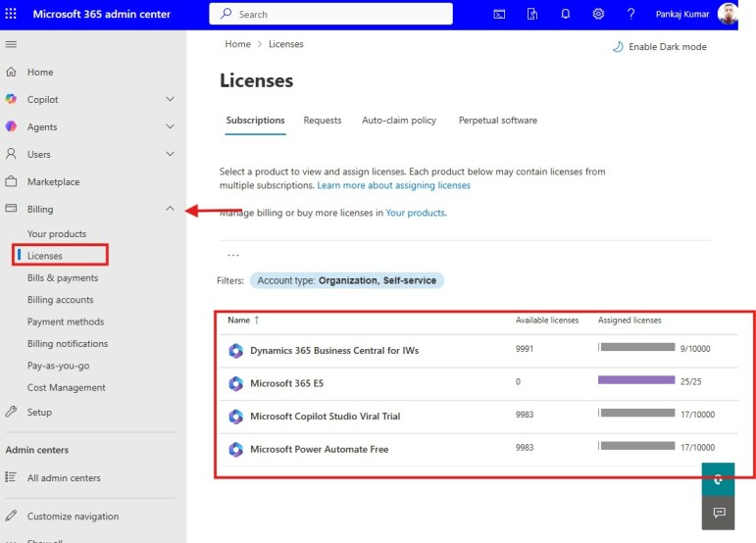Image resolution: width=756 pixels, height=543 pixels.
Task: Open the gray feedback chat button
Action: (719, 513)
